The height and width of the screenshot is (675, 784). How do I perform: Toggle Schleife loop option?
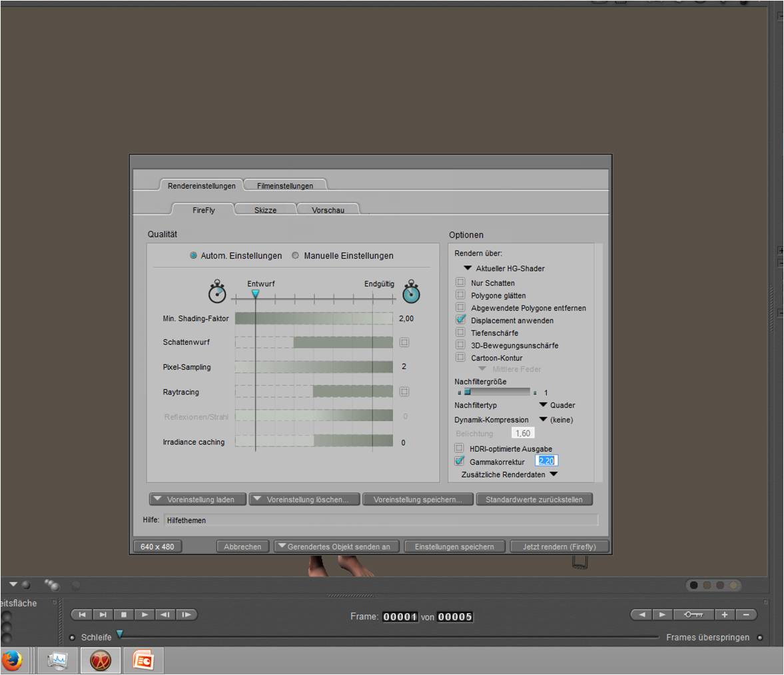(72, 638)
